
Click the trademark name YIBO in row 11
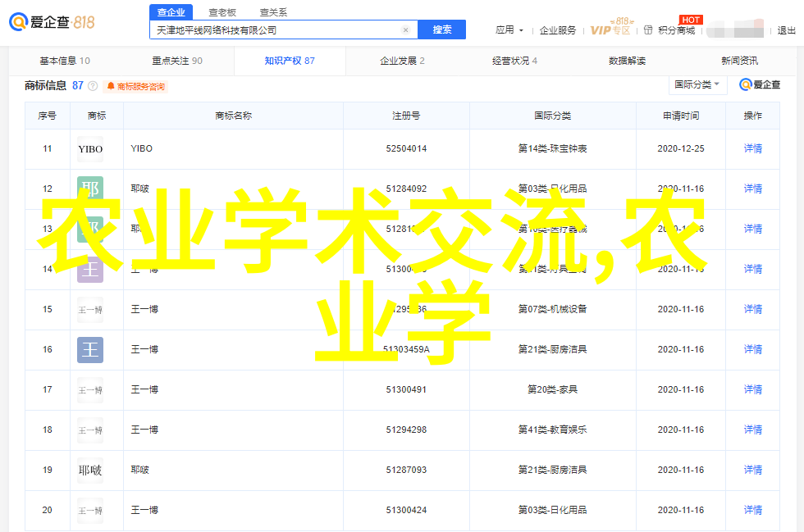(141, 148)
